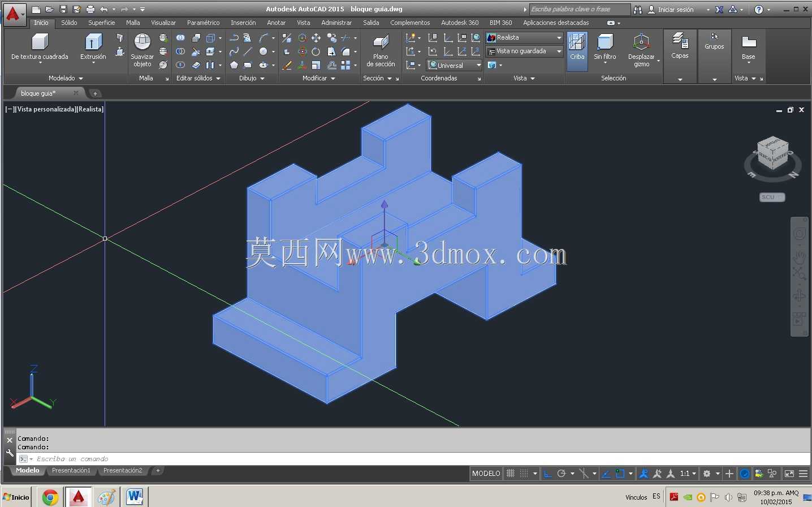Toggle ortho mode in status bar

[547, 474]
